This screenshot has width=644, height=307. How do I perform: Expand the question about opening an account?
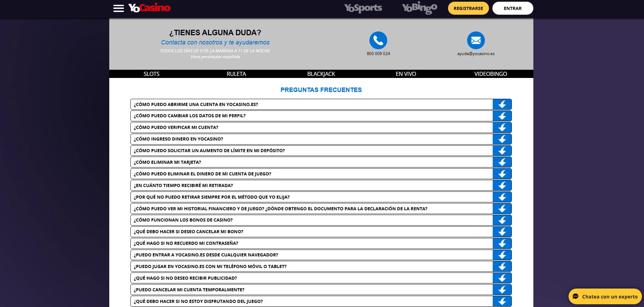point(311,104)
